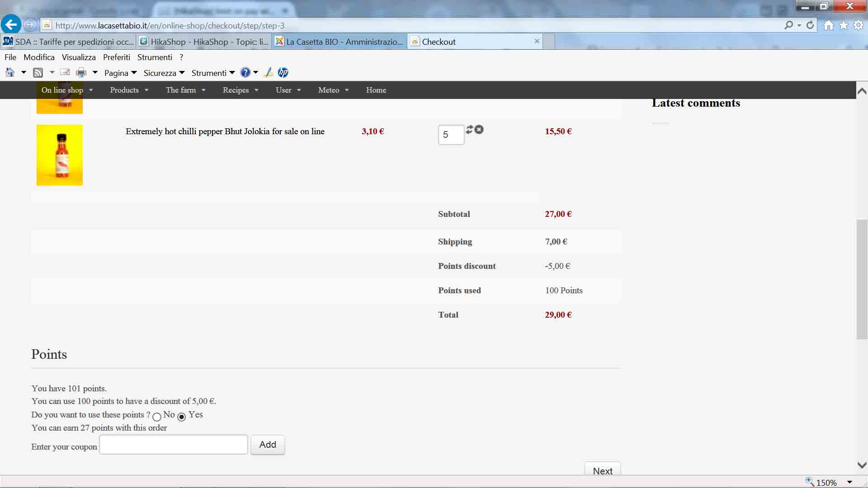Open favorites star icon at top right

coord(844,25)
